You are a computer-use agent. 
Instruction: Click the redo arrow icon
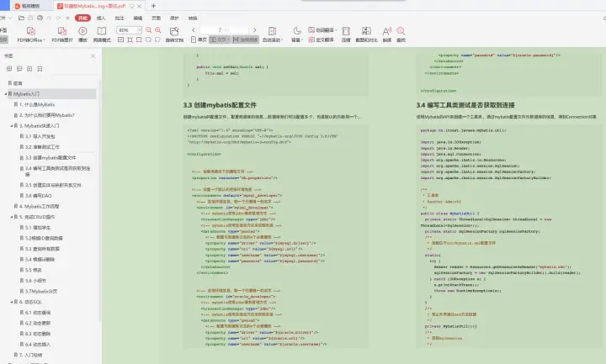coord(58,18)
